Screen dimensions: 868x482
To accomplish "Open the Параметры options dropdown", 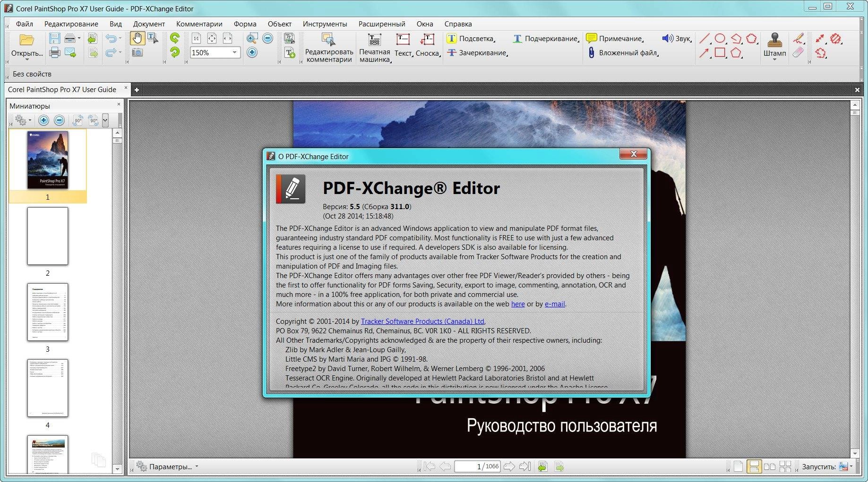I will [x=167, y=466].
